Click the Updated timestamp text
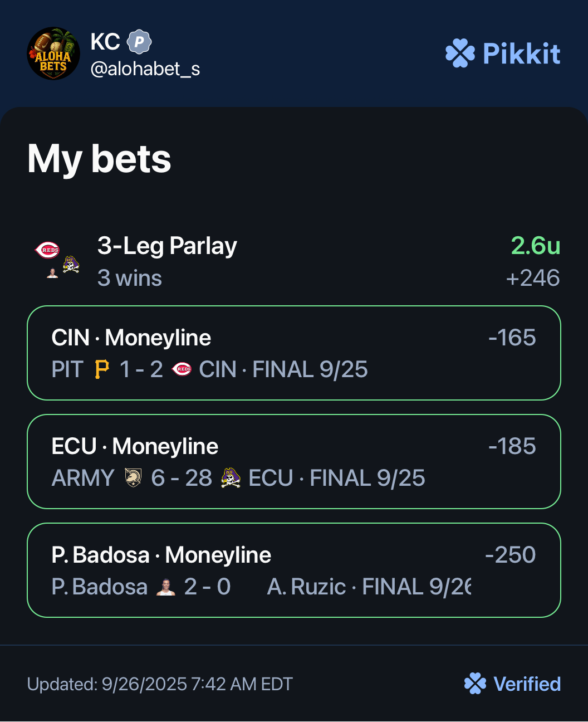 coord(160,684)
